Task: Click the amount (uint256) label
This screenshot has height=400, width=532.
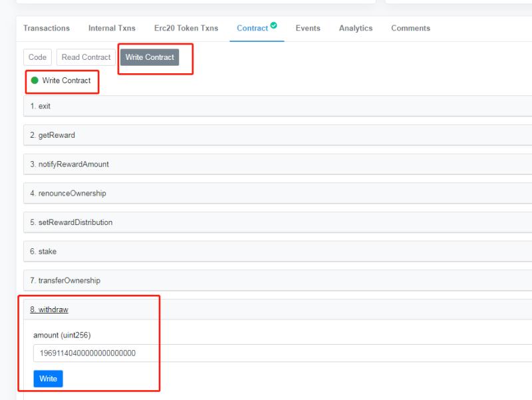Action: 62,335
